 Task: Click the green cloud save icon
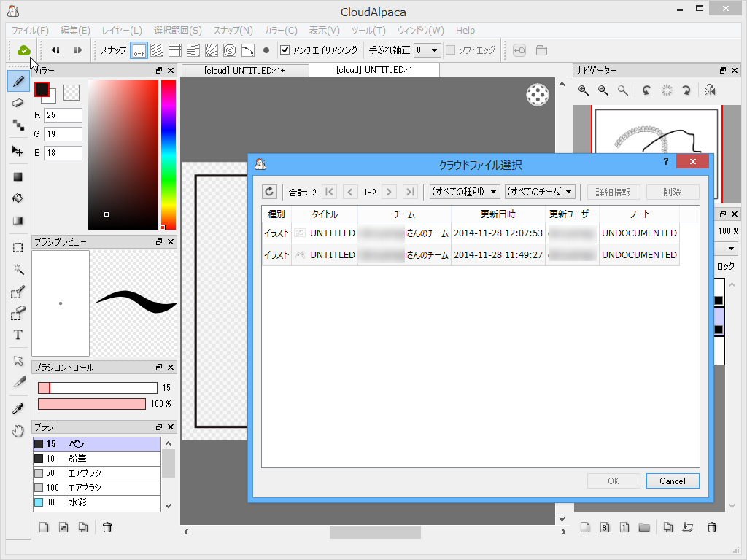click(24, 50)
